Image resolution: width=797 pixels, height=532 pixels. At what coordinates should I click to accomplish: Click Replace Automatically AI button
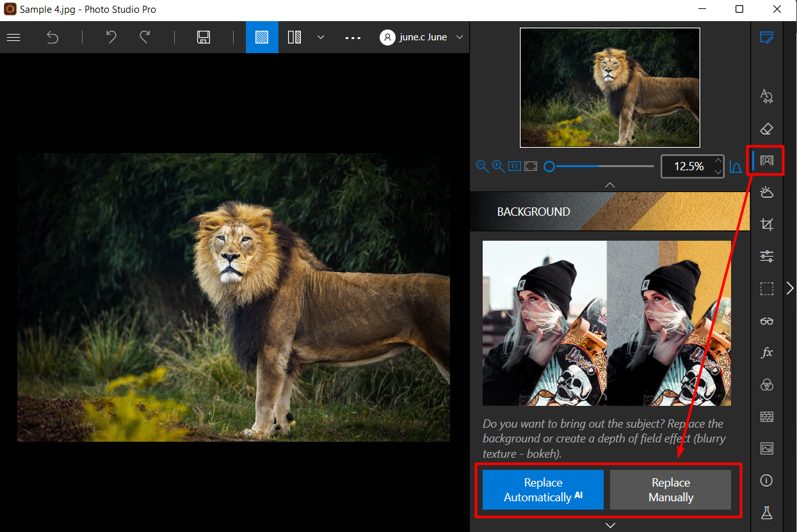(543, 490)
